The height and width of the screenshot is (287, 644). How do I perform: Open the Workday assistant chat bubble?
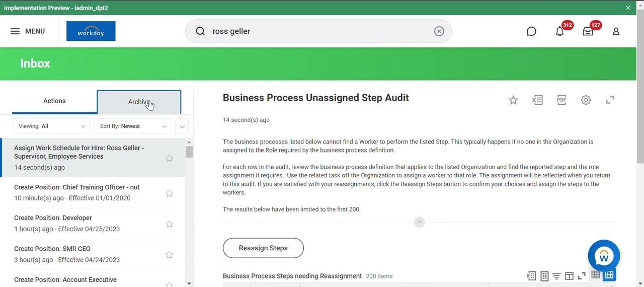coord(604,256)
